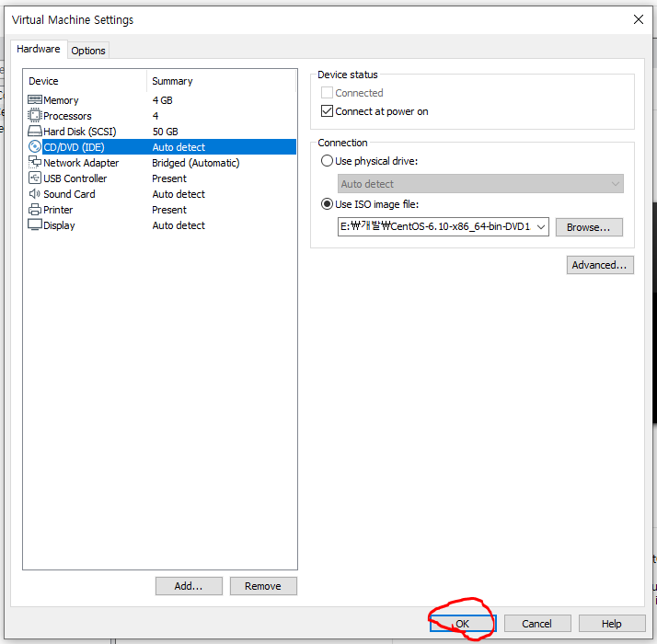The height and width of the screenshot is (644, 657).
Task: Uncheck Connect at power on
Action: [327, 111]
